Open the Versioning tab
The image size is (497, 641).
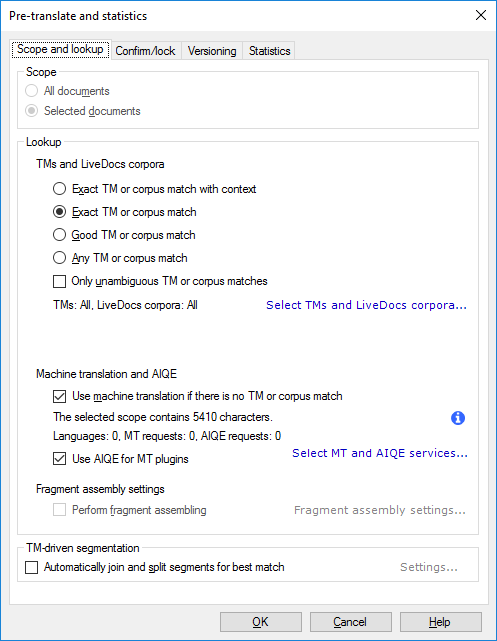coord(212,51)
